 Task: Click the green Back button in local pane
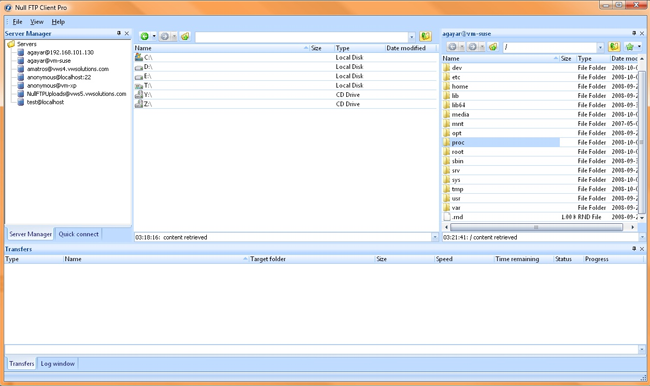click(x=144, y=36)
